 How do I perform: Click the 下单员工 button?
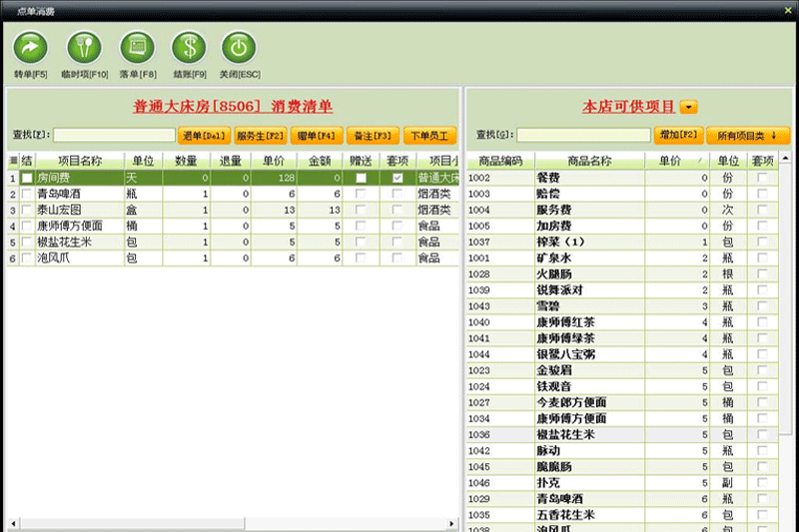pos(429,136)
